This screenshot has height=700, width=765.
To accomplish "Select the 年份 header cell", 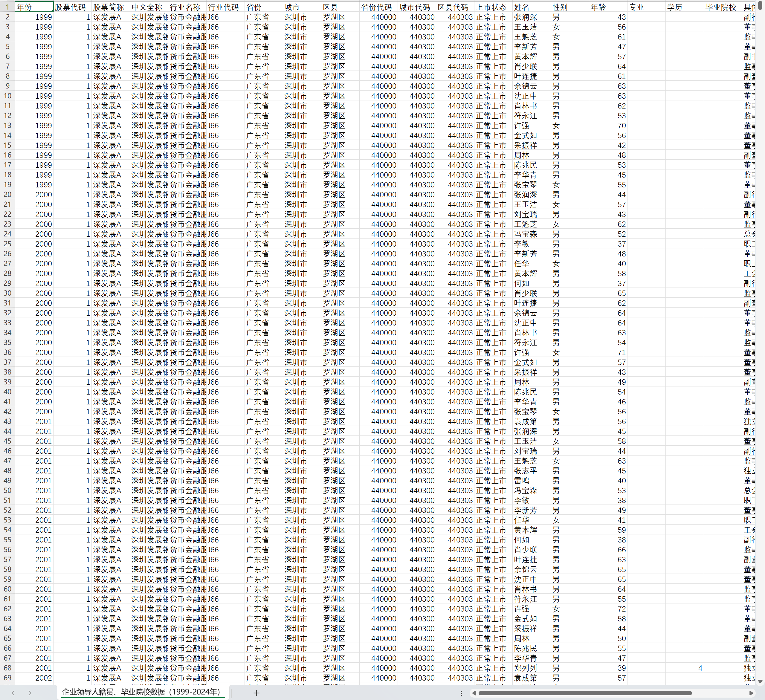I will 34,7.
